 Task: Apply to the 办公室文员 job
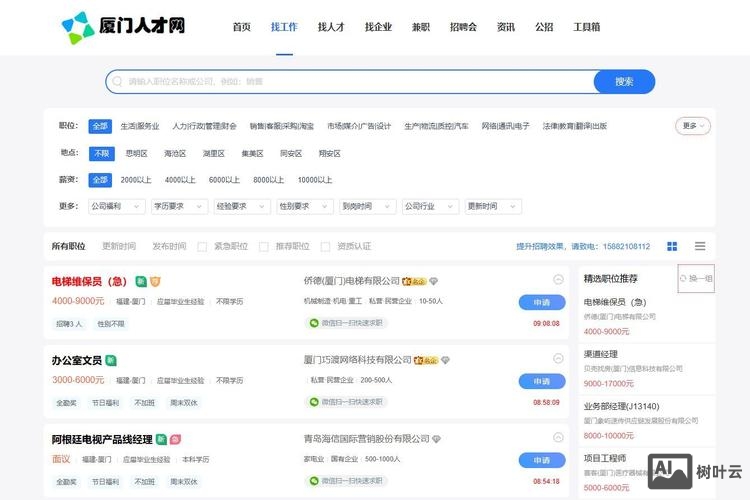tap(542, 381)
